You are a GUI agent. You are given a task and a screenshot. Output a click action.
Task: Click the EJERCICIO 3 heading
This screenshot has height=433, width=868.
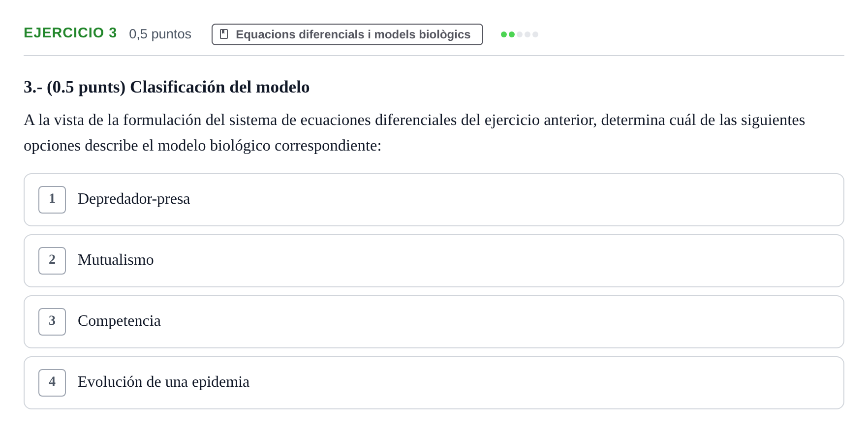(70, 32)
